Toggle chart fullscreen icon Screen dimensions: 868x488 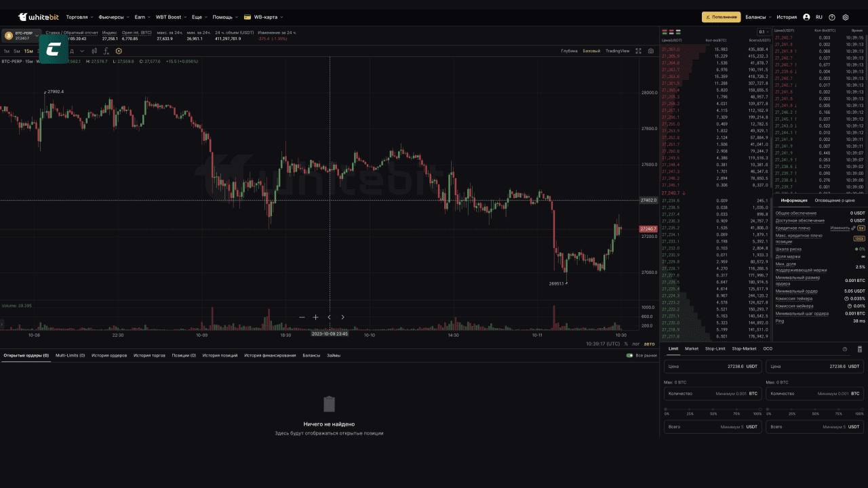(x=638, y=51)
